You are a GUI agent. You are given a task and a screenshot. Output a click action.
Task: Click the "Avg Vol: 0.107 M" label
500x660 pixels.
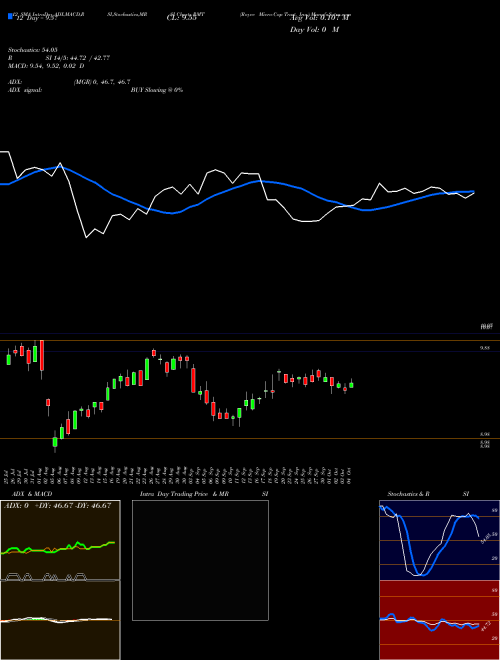[320, 18]
